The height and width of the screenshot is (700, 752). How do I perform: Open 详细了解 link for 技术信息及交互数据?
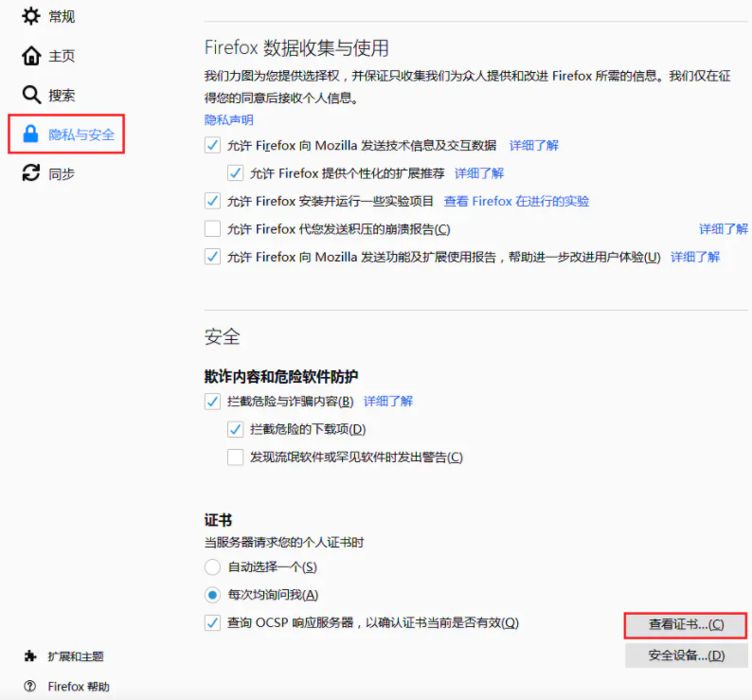click(534, 145)
